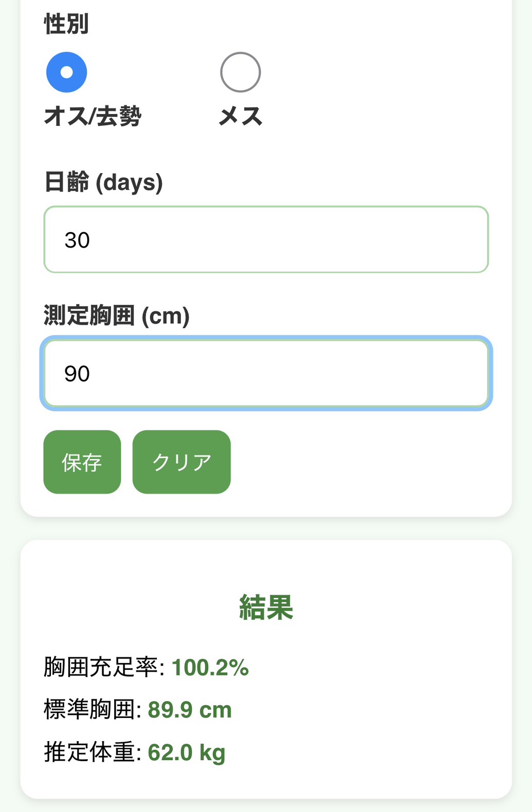Click the 89.9 cm standard girth value
This screenshot has width=532, height=812.
pos(190,710)
